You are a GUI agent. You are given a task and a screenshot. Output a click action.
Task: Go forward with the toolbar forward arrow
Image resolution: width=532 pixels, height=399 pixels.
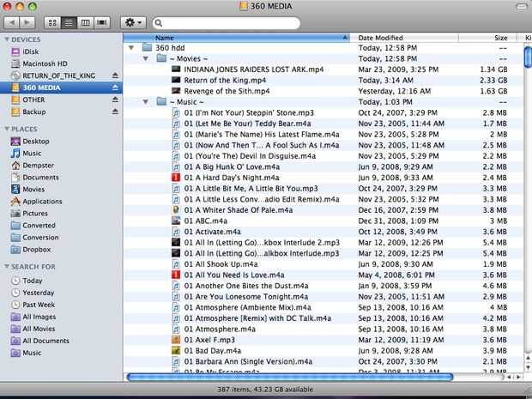pos(27,22)
